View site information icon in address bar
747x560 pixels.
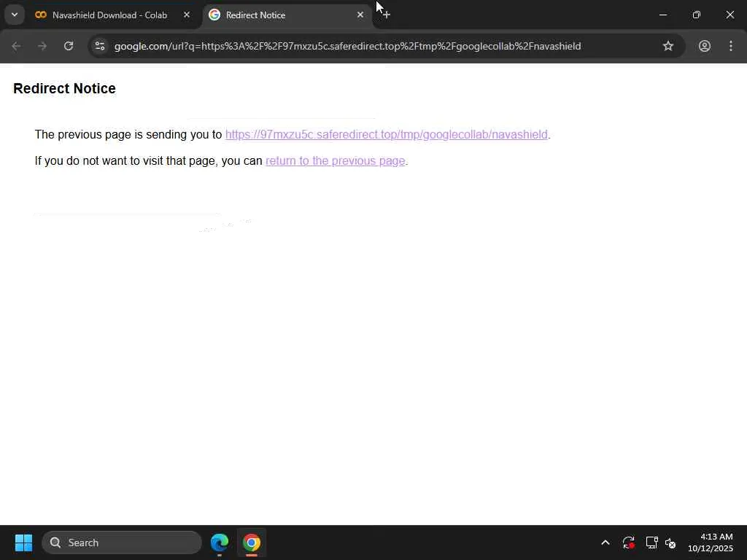coord(99,46)
